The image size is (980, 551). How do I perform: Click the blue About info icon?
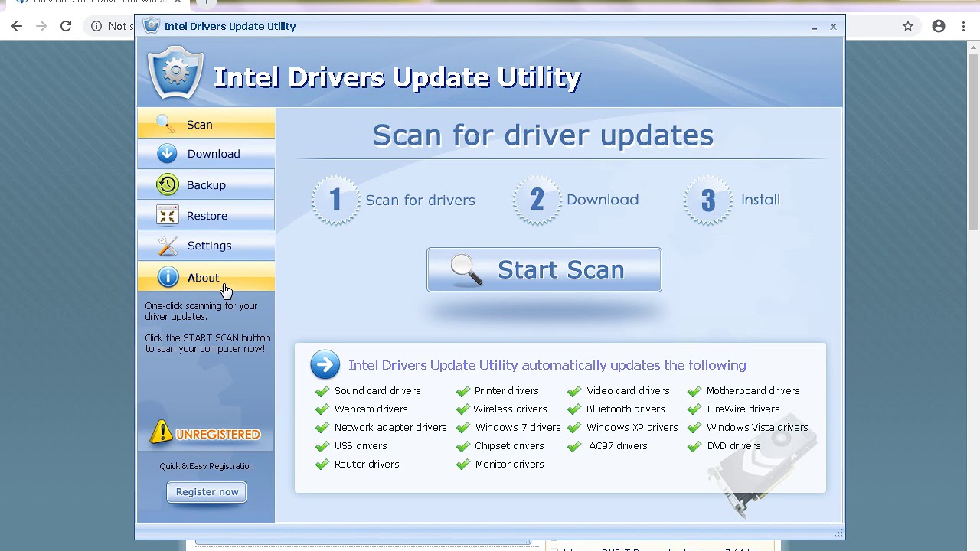tap(168, 277)
